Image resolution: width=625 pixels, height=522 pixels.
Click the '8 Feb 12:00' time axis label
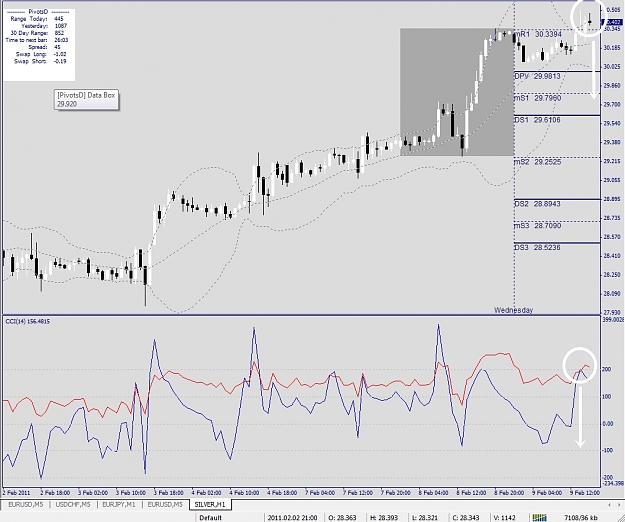[x=471, y=493]
